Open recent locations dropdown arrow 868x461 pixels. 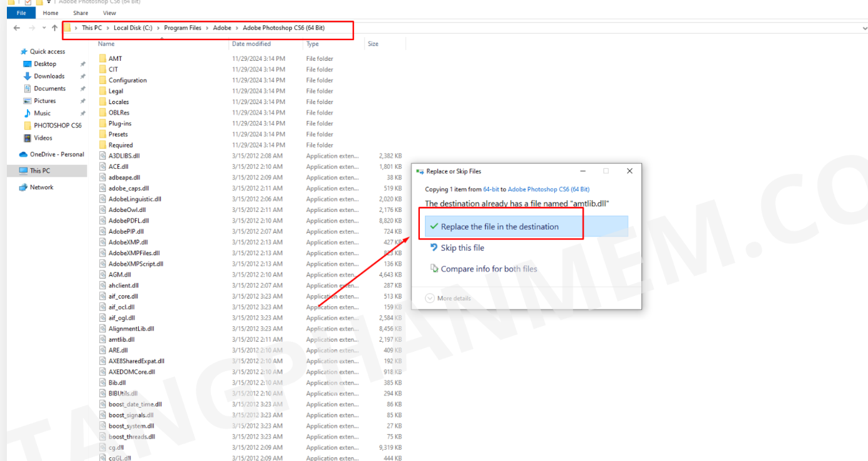click(44, 28)
